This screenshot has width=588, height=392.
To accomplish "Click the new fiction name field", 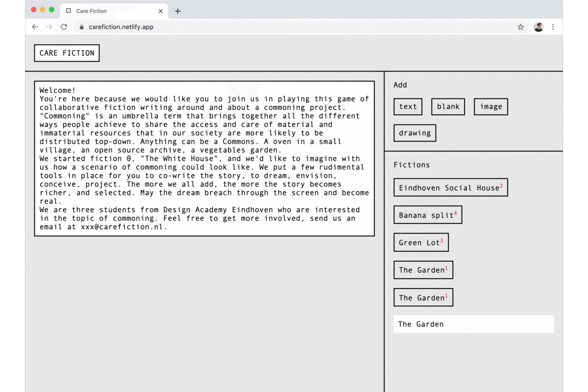I will tap(473, 324).
